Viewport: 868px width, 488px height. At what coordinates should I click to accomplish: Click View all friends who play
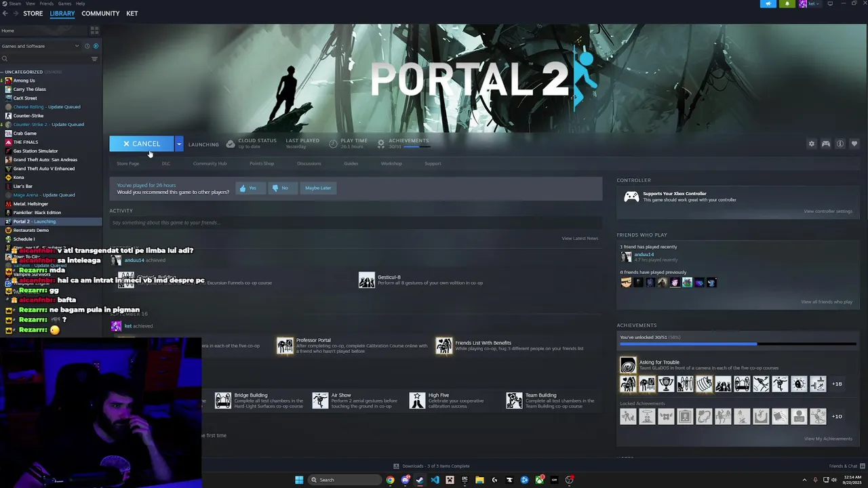click(x=827, y=302)
